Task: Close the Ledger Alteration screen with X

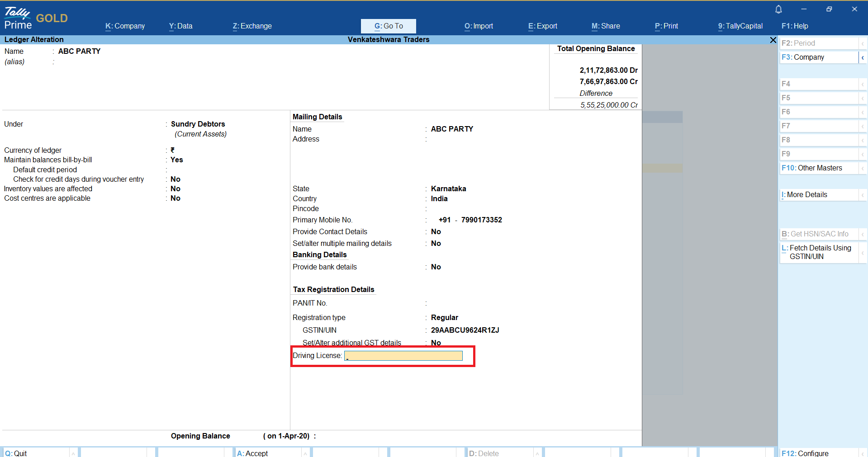Action: coord(773,40)
